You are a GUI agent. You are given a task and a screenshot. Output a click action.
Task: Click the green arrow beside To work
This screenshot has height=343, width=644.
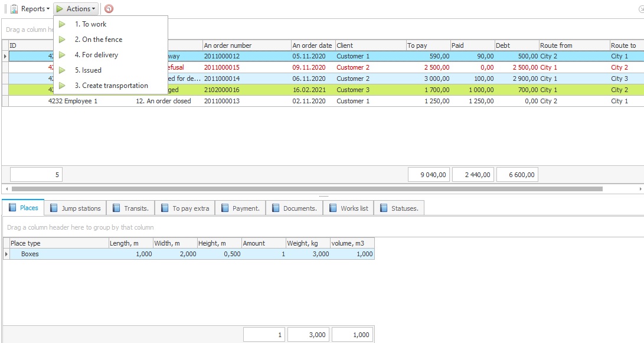[x=62, y=24]
